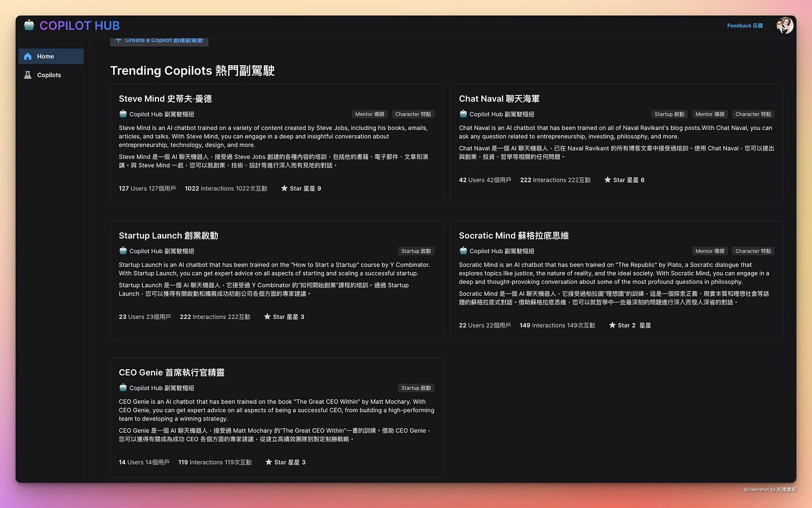Click Copilot Hub author name on Socratic Mind
The image size is (812, 508).
pos(502,251)
